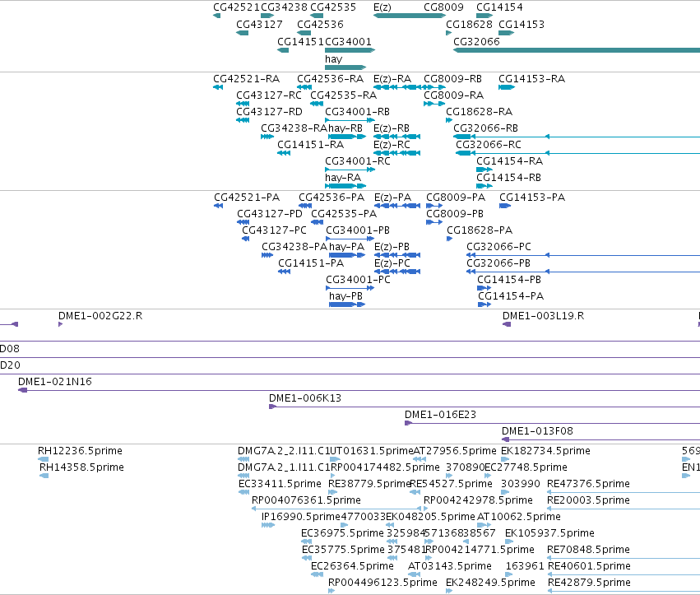700x595 pixels.
Task: Click protein CG42521-PA label
Action: 247,198
